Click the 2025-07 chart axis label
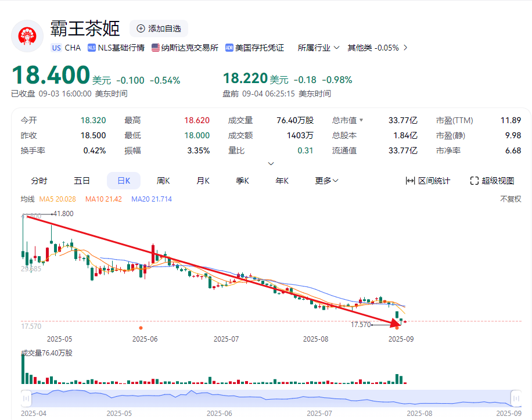 [227, 339]
